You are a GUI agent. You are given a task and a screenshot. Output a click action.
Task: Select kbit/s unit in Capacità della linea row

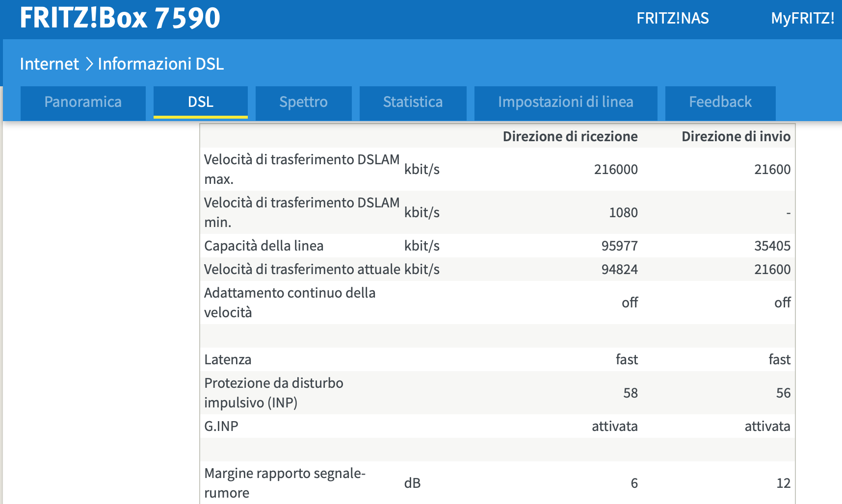pos(422,246)
